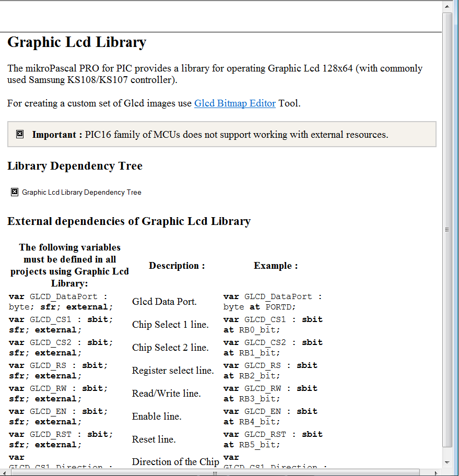Click the vertical scrollbar thumb
The width and height of the screenshot is (459, 476).
[447, 230]
